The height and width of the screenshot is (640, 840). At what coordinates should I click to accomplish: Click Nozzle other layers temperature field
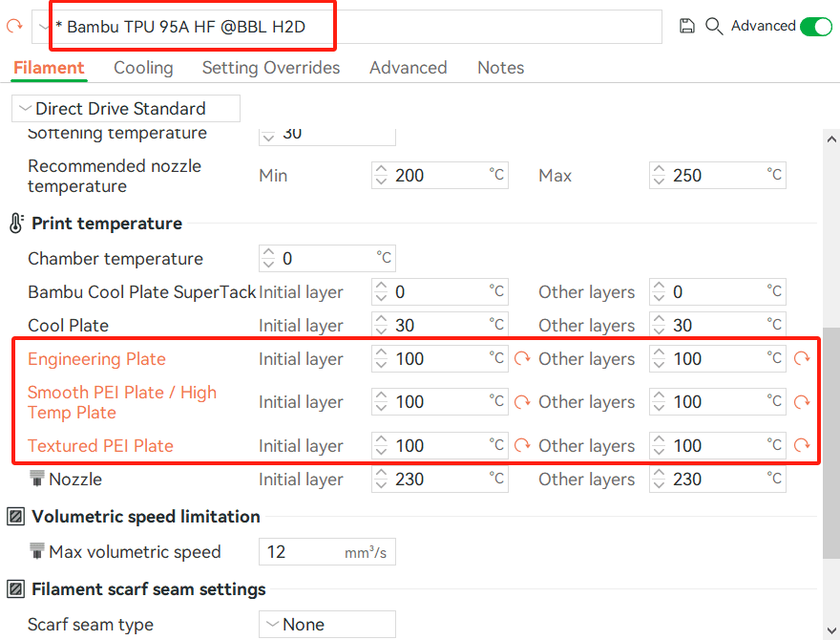tap(718, 479)
